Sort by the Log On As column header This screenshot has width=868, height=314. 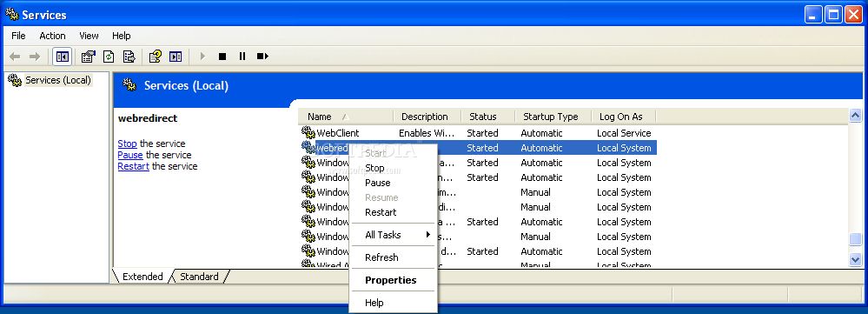tap(623, 117)
